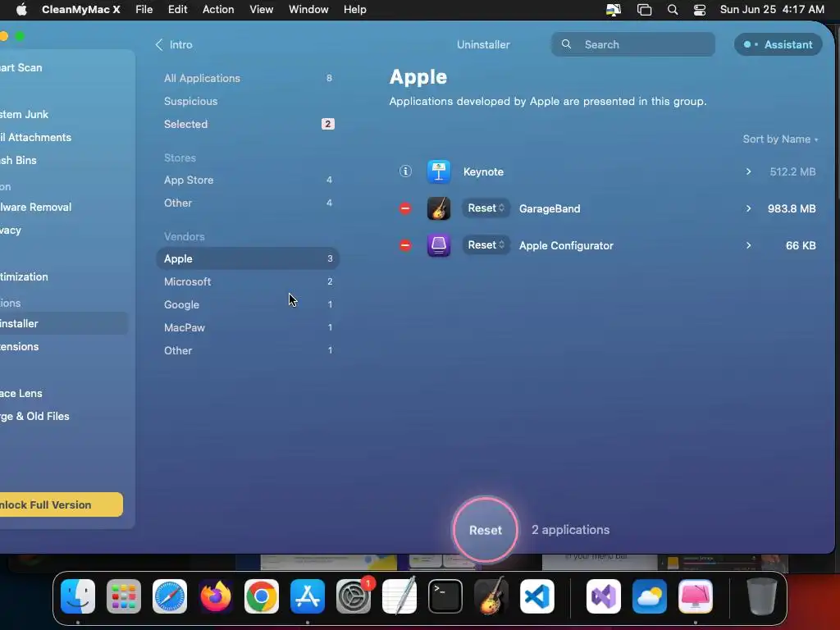The height and width of the screenshot is (630, 840).
Task: Open Firefox from the Dock
Action: tap(216, 596)
